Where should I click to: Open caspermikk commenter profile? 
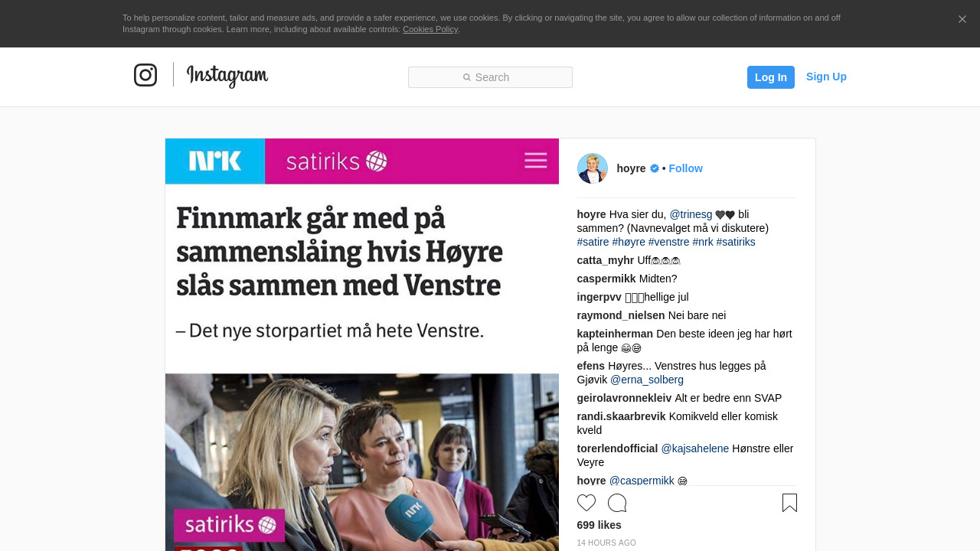[x=606, y=279]
